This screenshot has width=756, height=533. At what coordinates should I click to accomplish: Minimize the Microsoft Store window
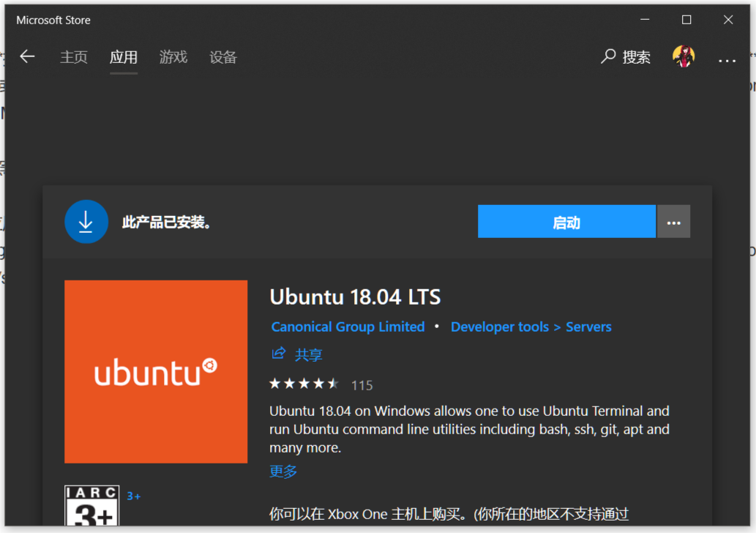click(645, 20)
